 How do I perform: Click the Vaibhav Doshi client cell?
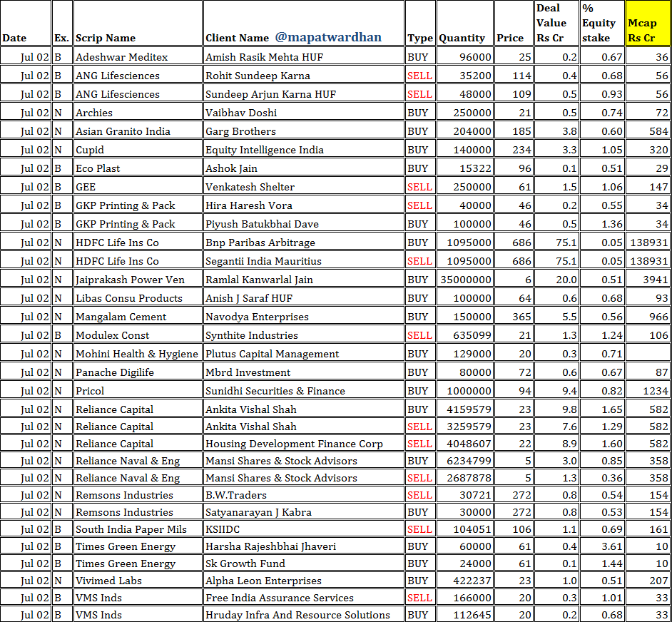click(304, 113)
